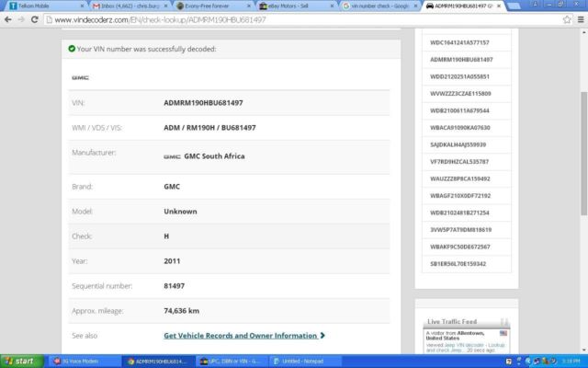This screenshot has width=588, height=368.
Task: Open VIN SAJDKALH4AJ559939 from the list
Action: tap(458, 144)
